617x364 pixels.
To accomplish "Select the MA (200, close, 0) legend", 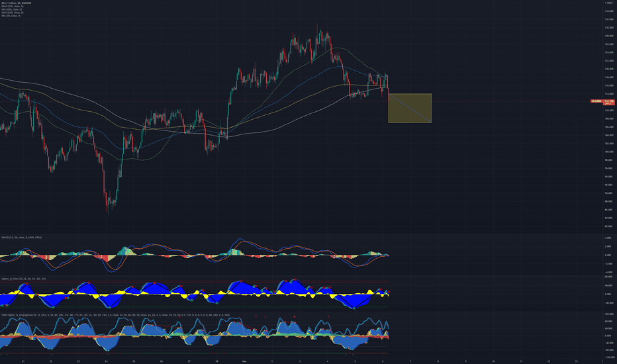I will point(12,9).
